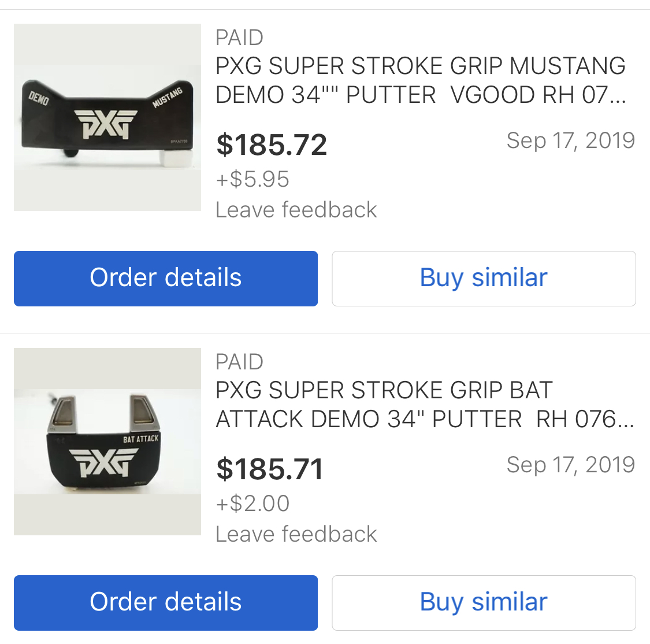This screenshot has height=644, width=650.
Task: Click the PXG Bat Attack Demo putter title
Action: coord(424,405)
